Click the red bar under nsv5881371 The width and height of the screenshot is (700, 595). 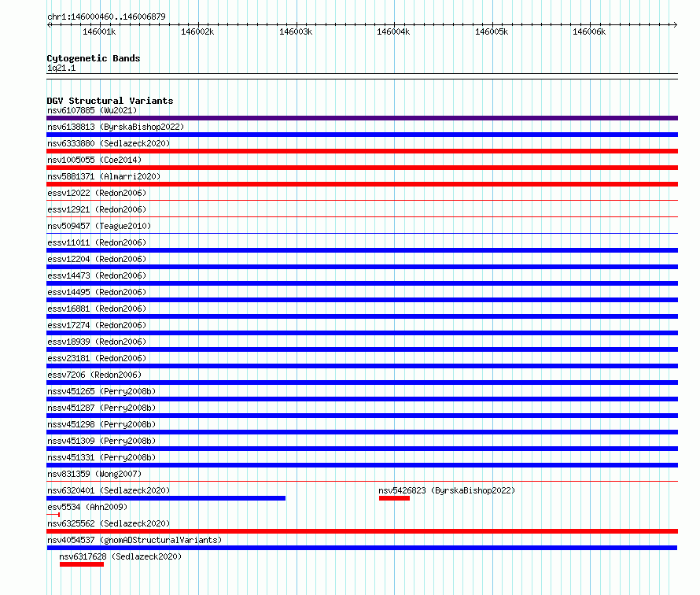click(x=362, y=184)
